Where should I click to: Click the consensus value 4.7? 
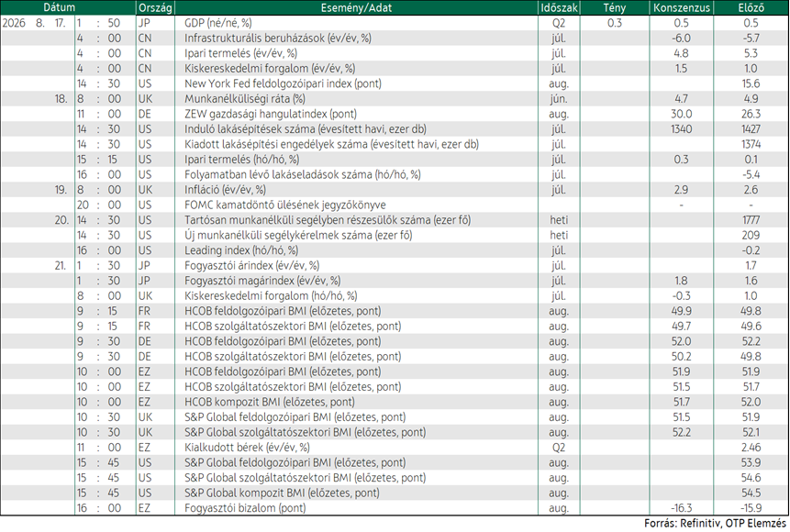pos(681,99)
